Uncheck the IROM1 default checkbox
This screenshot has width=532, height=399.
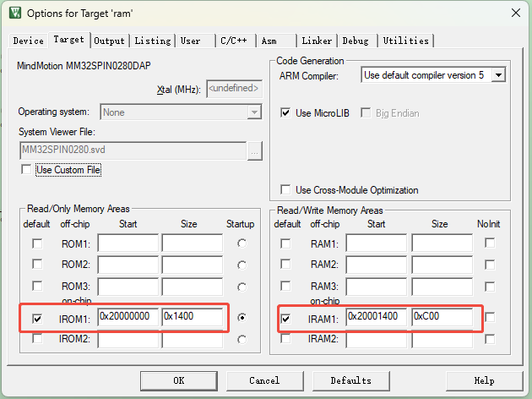pyautogui.click(x=35, y=319)
